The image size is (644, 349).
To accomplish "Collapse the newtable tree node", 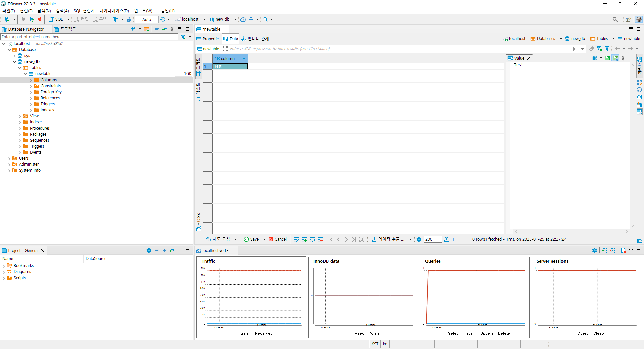I will [x=25, y=74].
